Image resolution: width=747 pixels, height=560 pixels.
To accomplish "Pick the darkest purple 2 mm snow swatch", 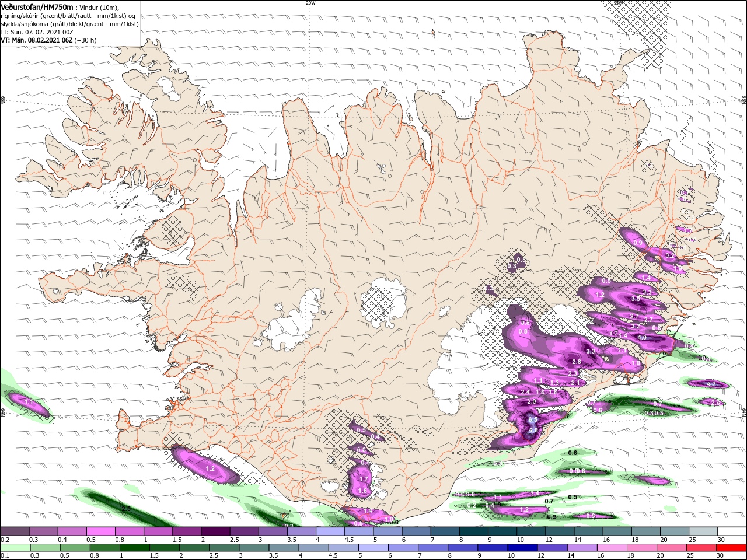I will (215, 531).
